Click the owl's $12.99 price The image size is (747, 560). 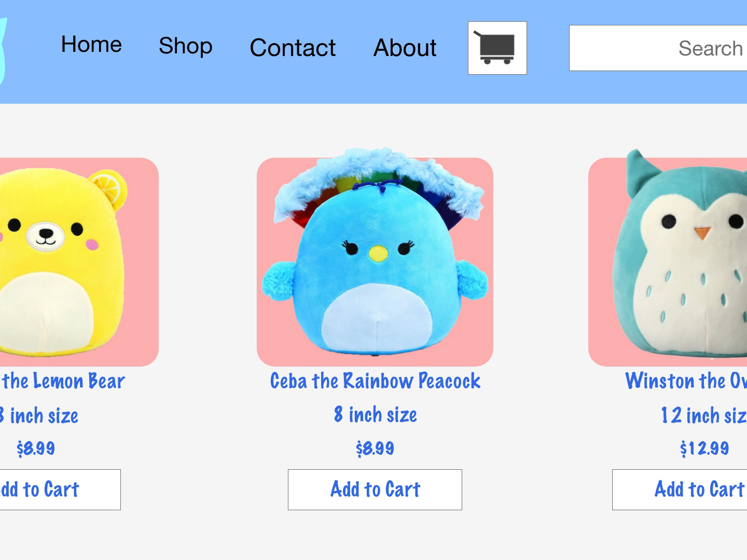(x=704, y=449)
